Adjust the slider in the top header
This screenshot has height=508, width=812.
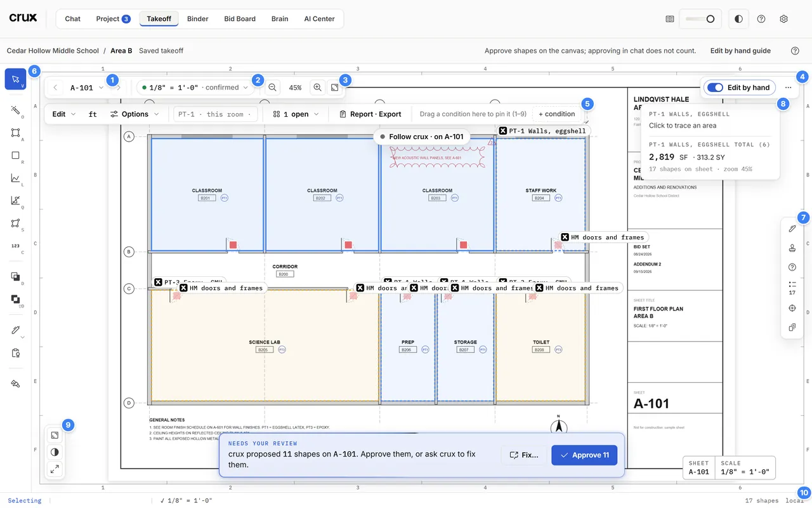(701, 19)
